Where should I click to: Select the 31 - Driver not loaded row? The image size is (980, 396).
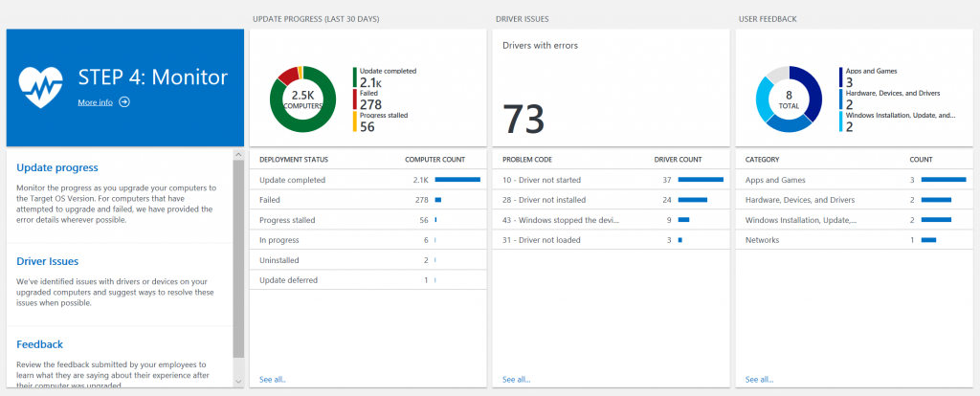610,240
